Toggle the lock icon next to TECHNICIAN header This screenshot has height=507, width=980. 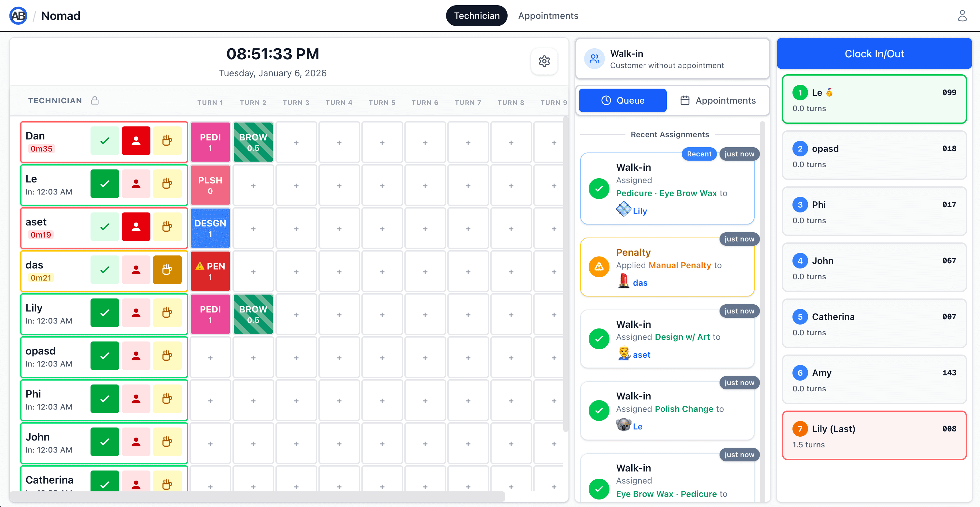[95, 100]
